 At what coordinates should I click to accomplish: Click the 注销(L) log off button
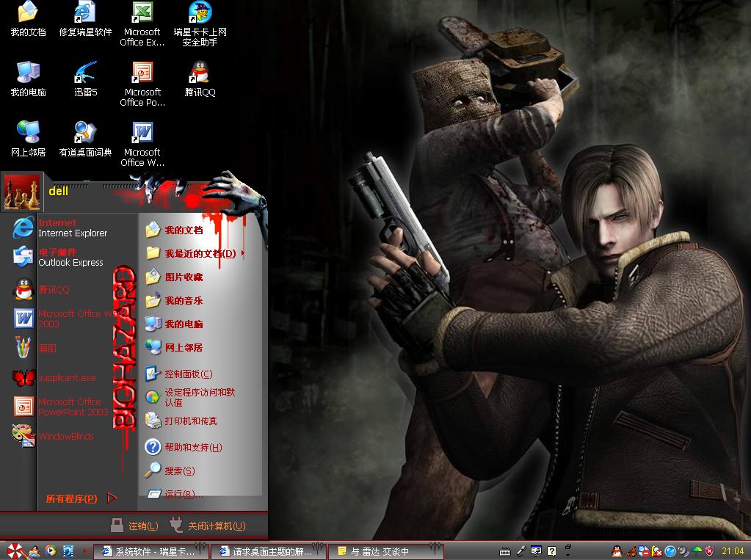pyautogui.click(x=134, y=526)
